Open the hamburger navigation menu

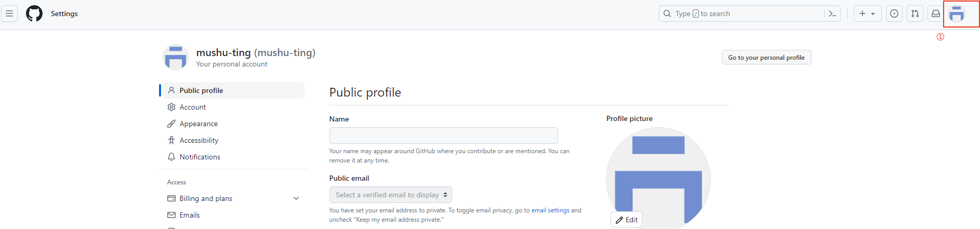coord(9,14)
